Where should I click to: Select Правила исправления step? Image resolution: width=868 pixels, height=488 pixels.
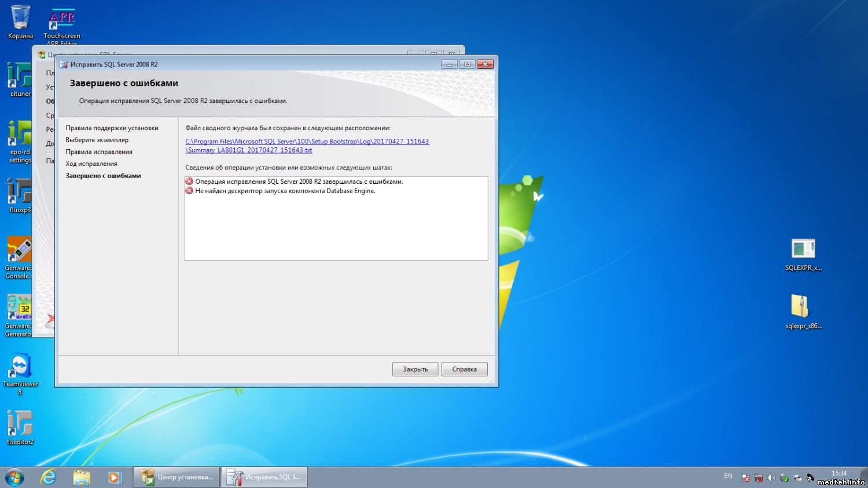[x=99, y=152]
